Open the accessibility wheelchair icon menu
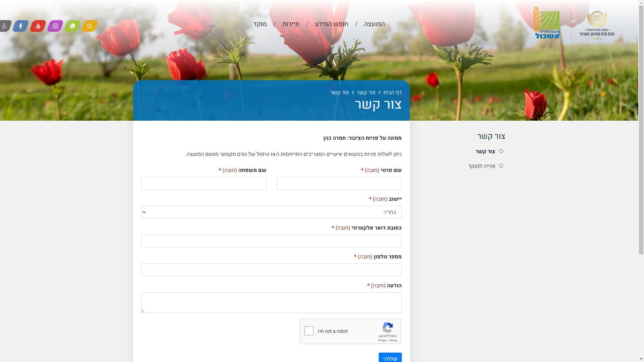Screen dimensions: 644x362 click(x=5, y=26)
